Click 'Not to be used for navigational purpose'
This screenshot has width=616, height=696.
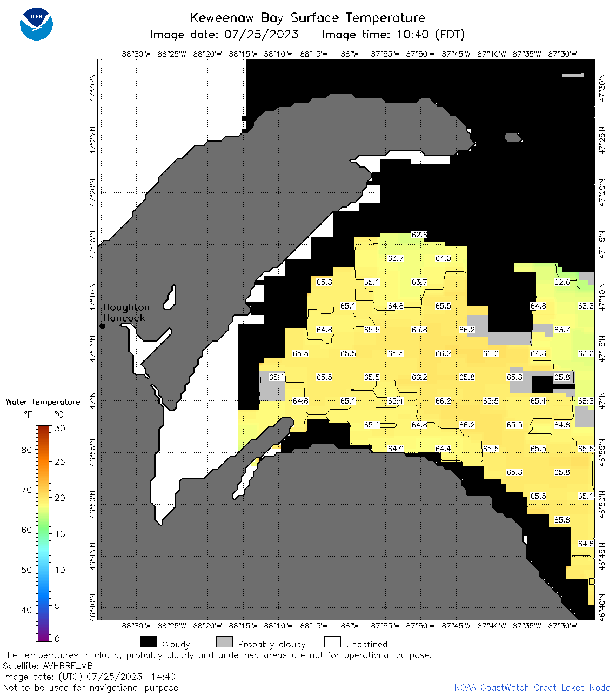[90, 687]
